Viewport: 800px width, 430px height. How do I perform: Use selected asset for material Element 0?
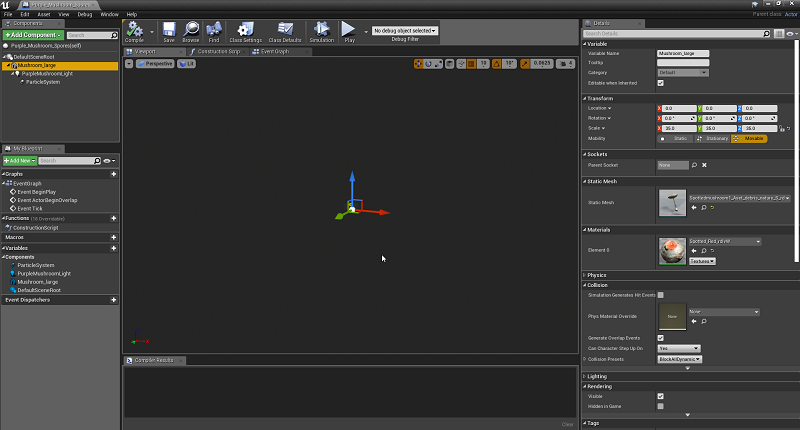click(694, 250)
